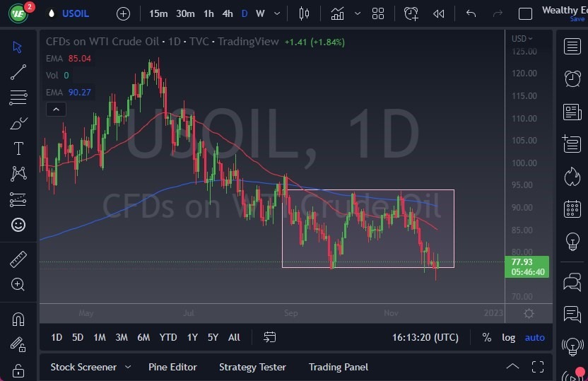Toggle the magnet snap mode
Image resolution: width=588 pixels, height=381 pixels.
(x=18, y=319)
